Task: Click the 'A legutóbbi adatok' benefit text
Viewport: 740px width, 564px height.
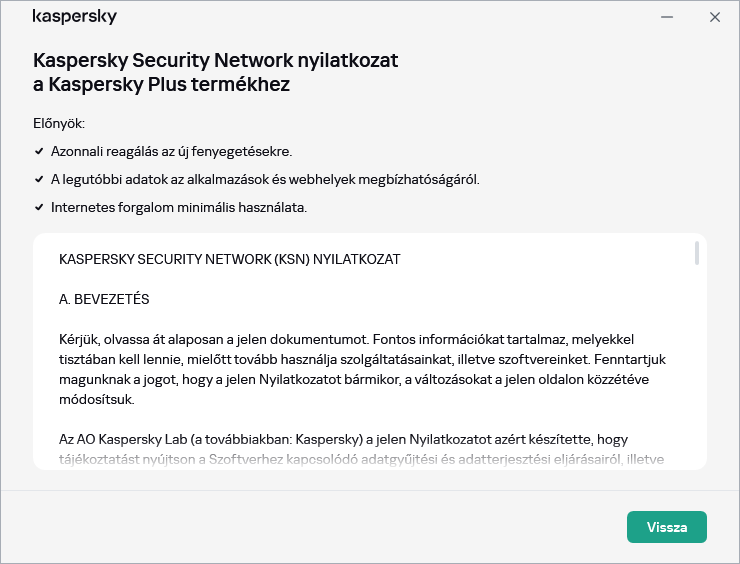Action: click(265, 180)
